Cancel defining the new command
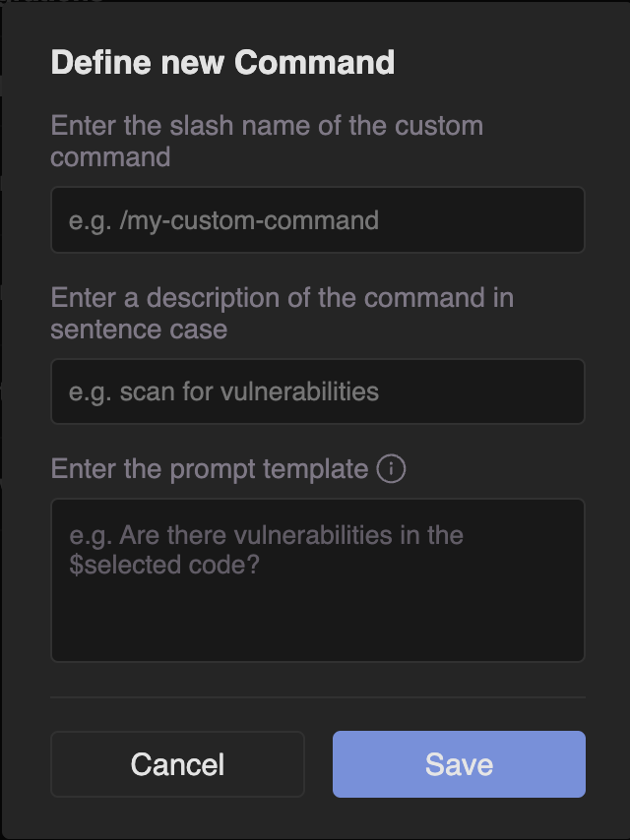 pyautogui.click(x=177, y=764)
